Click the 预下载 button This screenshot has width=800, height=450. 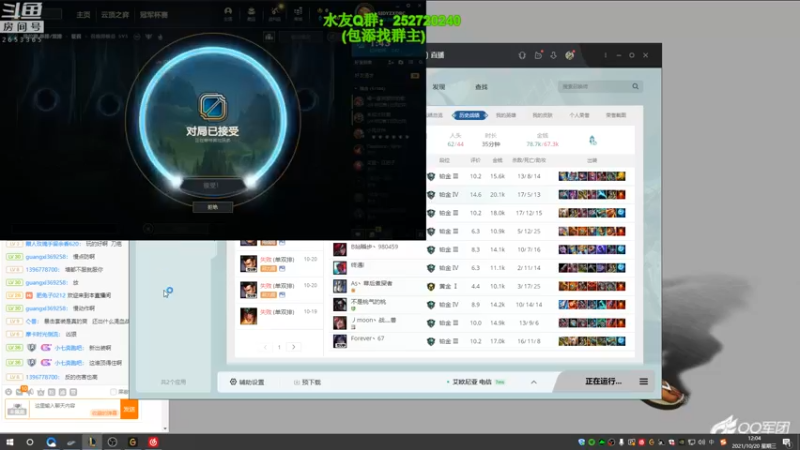point(308,382)
